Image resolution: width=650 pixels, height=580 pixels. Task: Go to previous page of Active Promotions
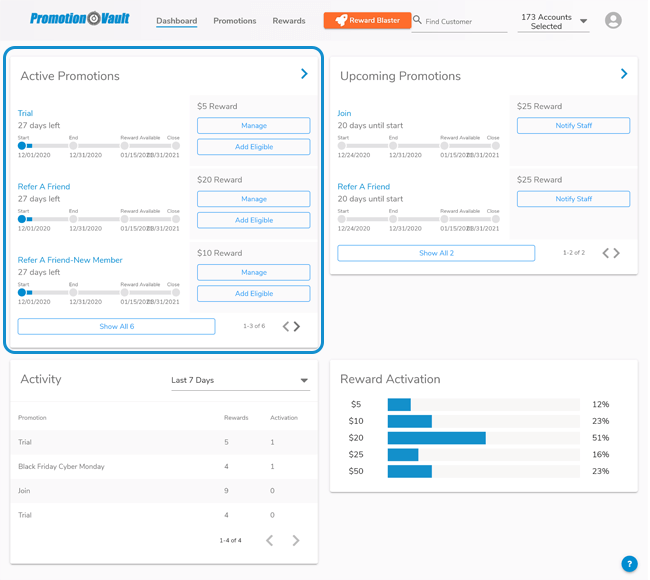[285, 327]
